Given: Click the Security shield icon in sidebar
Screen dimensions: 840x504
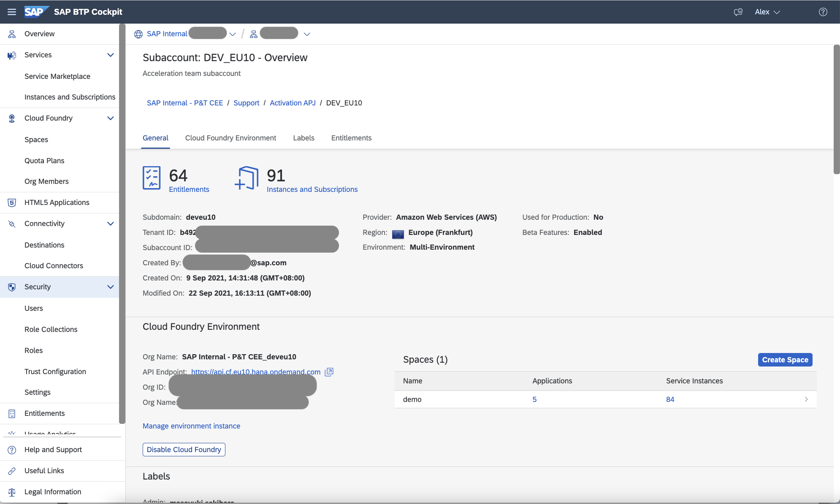Looking at the screenshot, I should point(12,287).
